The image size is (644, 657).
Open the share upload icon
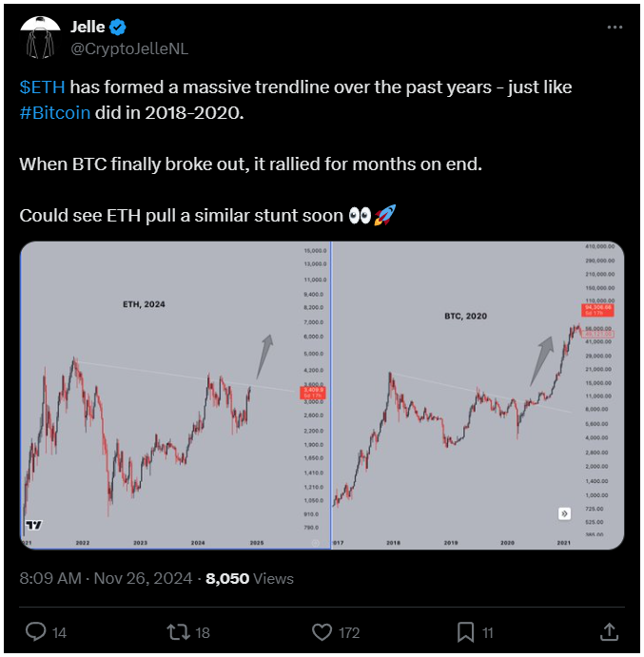609,631
